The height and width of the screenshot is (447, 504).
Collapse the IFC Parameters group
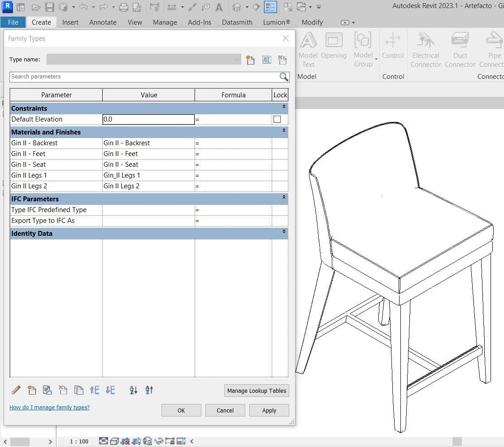(x=284, y=197)
